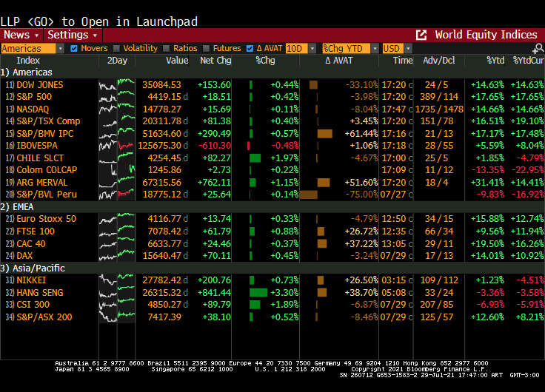
Task: Select the DAX index
Action: pos(24,256)
